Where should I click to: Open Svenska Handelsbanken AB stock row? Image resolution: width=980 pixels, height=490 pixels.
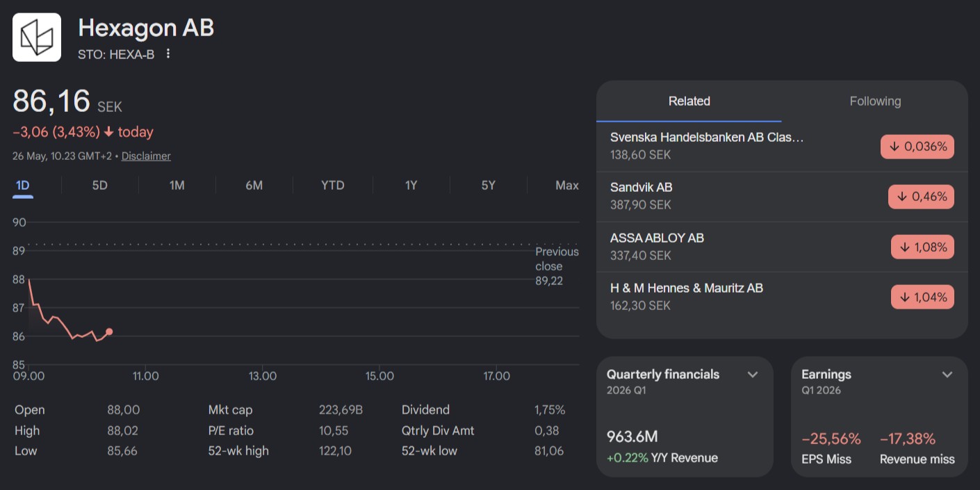pos(782,146)
